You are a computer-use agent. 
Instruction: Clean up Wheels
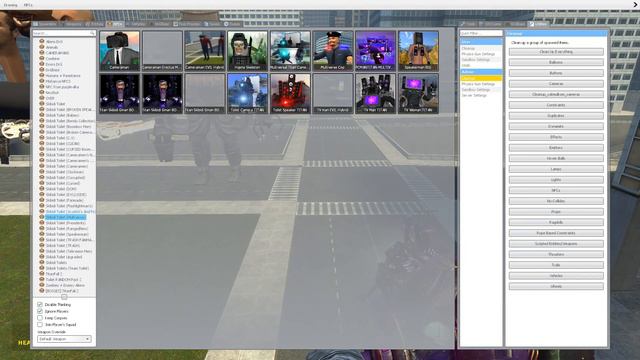pos(556,286)
